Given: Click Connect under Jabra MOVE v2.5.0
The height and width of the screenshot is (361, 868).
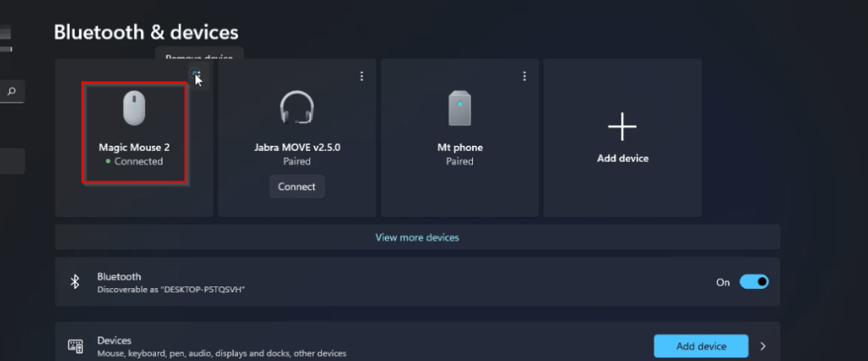Looking at the screenshot, I should (x=297, y=186).
